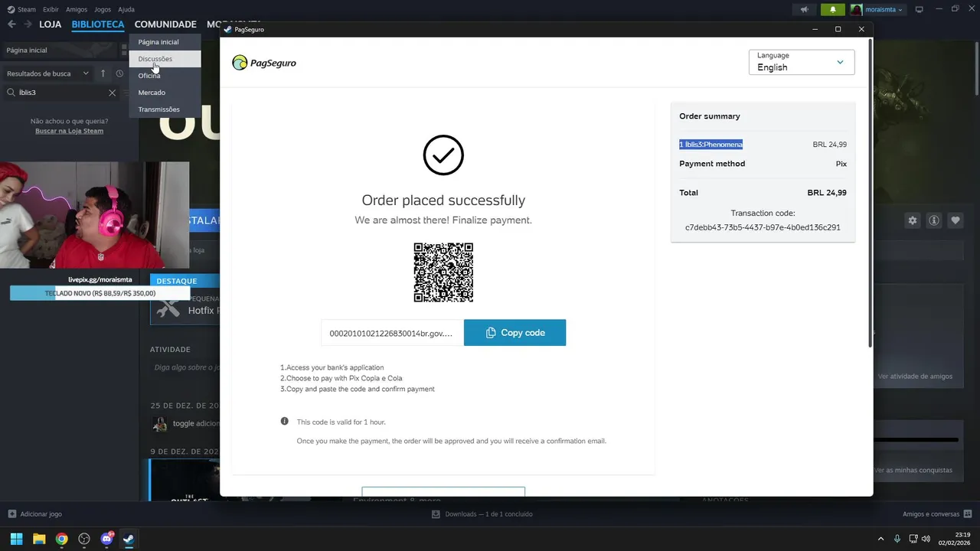The height and width of the screenshot is (551, 980).
Task: Clear the Íblis3 search with X
Action: [x=112, y=93]
